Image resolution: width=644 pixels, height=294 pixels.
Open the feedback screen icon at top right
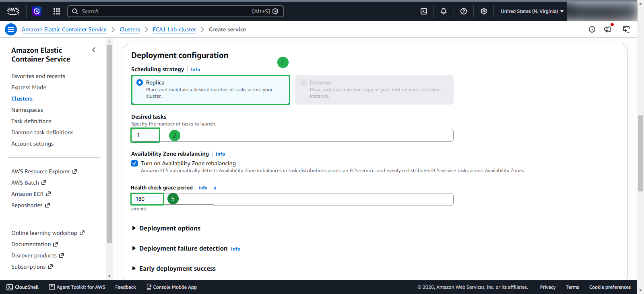626,29
